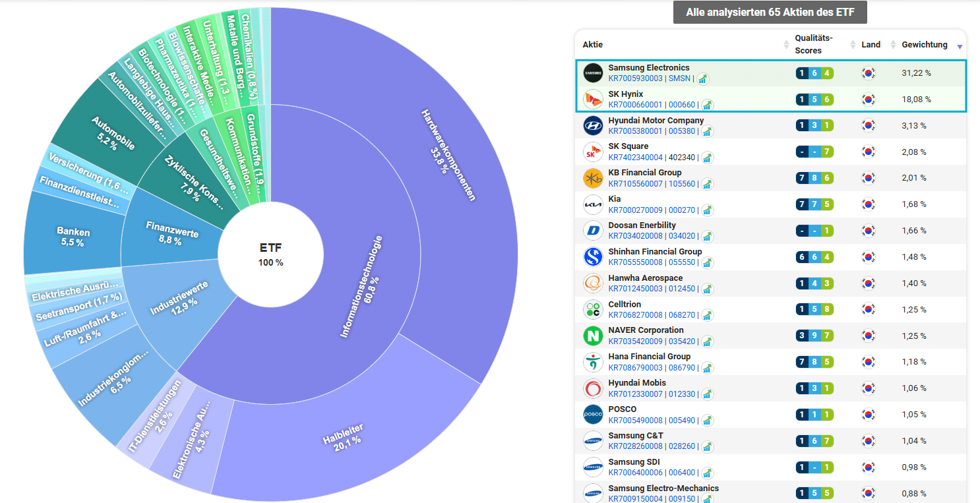Click the ETF 100 % center circle
The image size is (980, 503).
(270, 254)
